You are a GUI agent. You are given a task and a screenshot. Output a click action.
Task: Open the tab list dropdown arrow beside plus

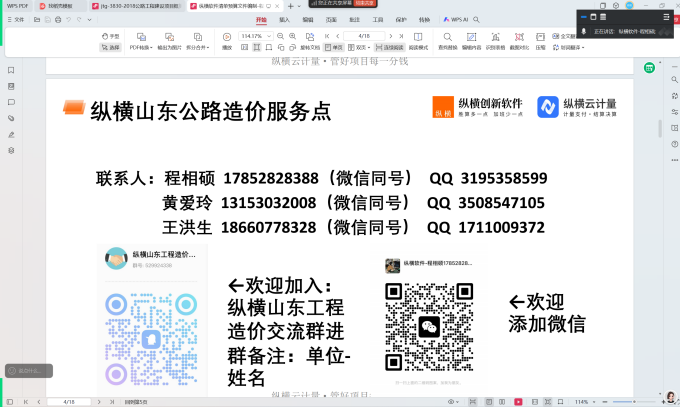pyautogui.click(x=299, y=6)
